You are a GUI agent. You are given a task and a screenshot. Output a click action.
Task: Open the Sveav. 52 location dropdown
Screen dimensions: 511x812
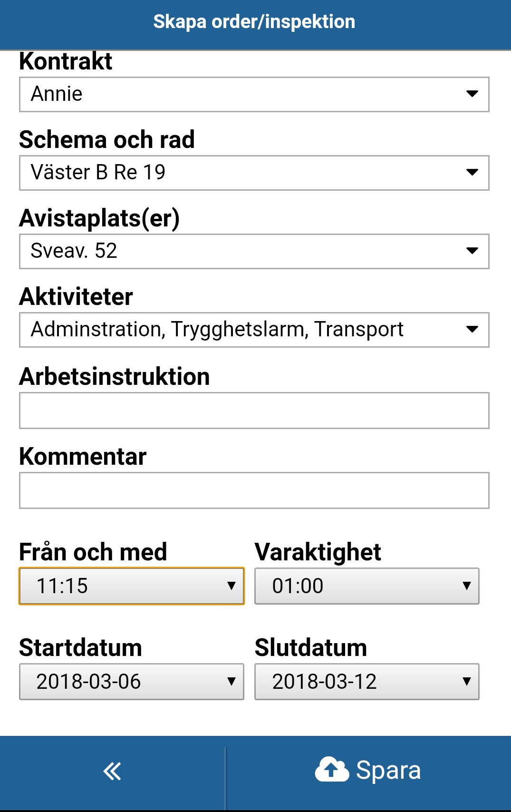click(254, 251)
